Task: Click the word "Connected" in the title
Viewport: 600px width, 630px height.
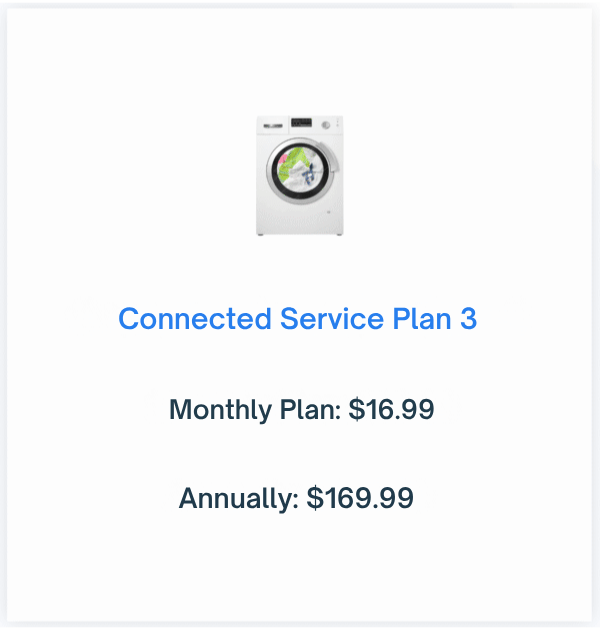Action: click(x=195, y=319)
